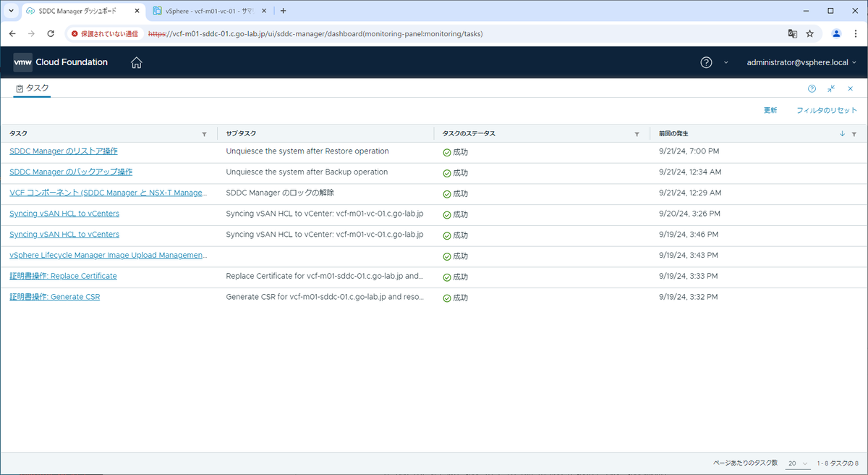The image size is (868, 475).
Task: Minimize the tasks panel with collapse icon
Action: [x=831, y=88]
